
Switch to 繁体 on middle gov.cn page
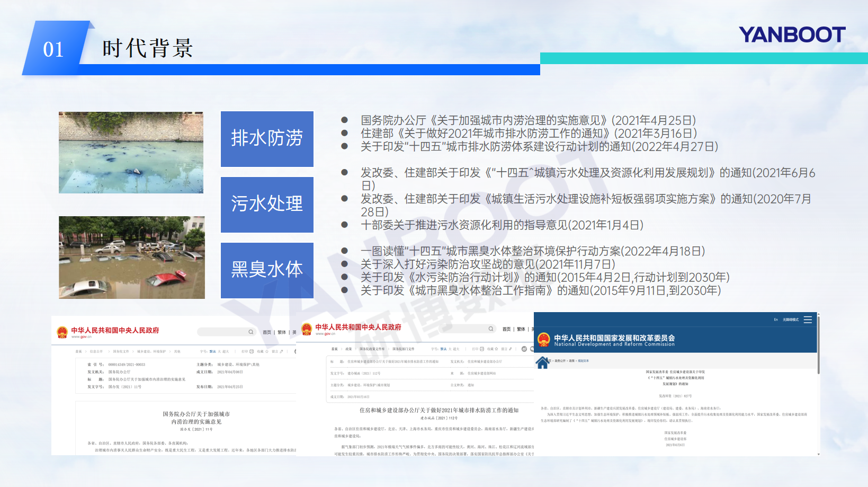pyautogui.click(x=521, y=329)
